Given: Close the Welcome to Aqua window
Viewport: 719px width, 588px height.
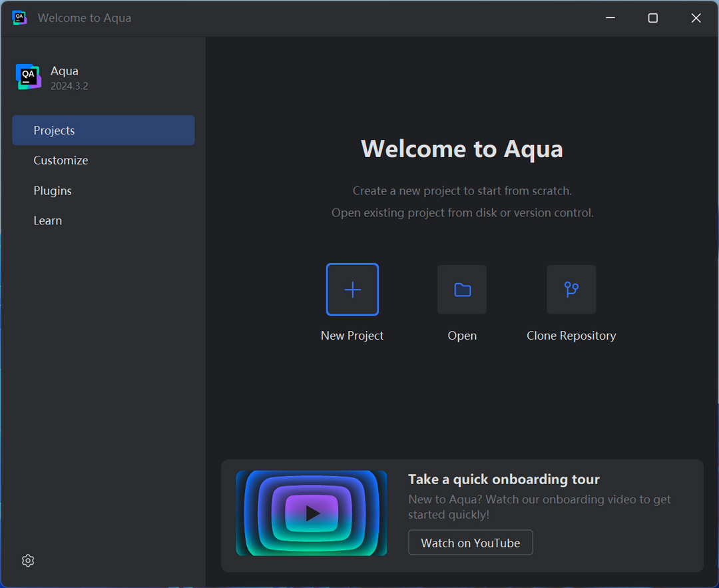Looking at the screenshot, I should click(696, 18).
